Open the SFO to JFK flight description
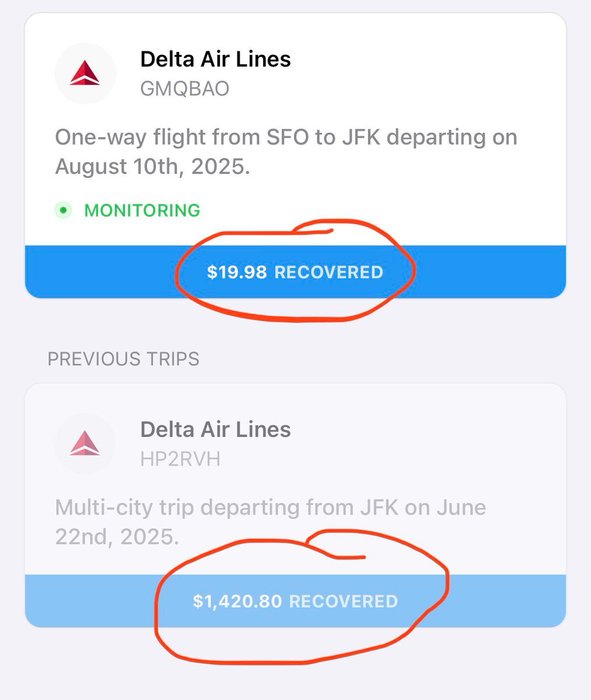The height and width of the screenshot is (700, 591). pyautogui.click(x=286, y=152)
